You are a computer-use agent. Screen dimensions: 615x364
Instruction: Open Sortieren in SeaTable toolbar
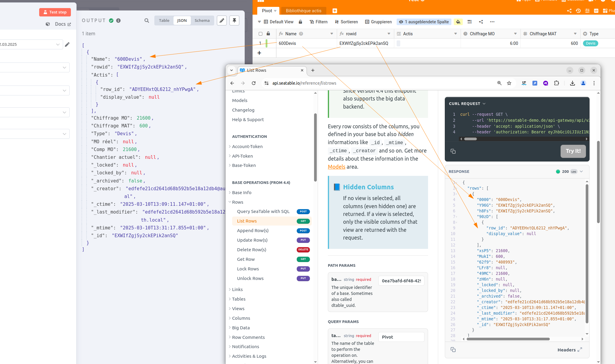tap(346, 22)
